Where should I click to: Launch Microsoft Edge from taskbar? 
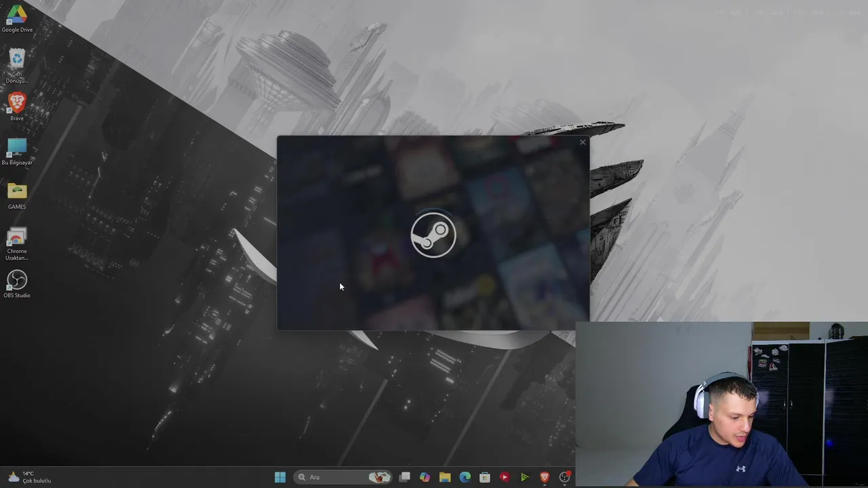coord(465,477)
